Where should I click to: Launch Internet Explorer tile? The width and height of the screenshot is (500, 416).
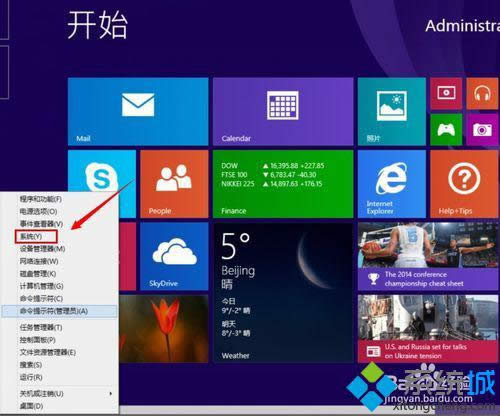(392, 184)
